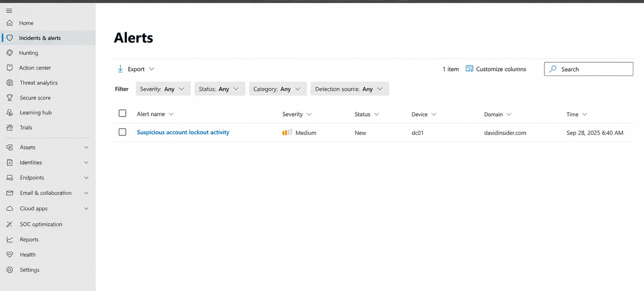Screen dimensions: 644x291
Task: Select Incidents & alerts menu item
Action: (x=48, y=38)
